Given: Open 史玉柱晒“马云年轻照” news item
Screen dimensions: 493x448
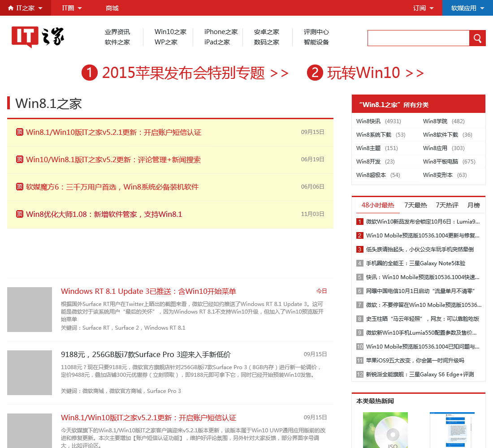Looking at the screenshot, I should 423,319.
